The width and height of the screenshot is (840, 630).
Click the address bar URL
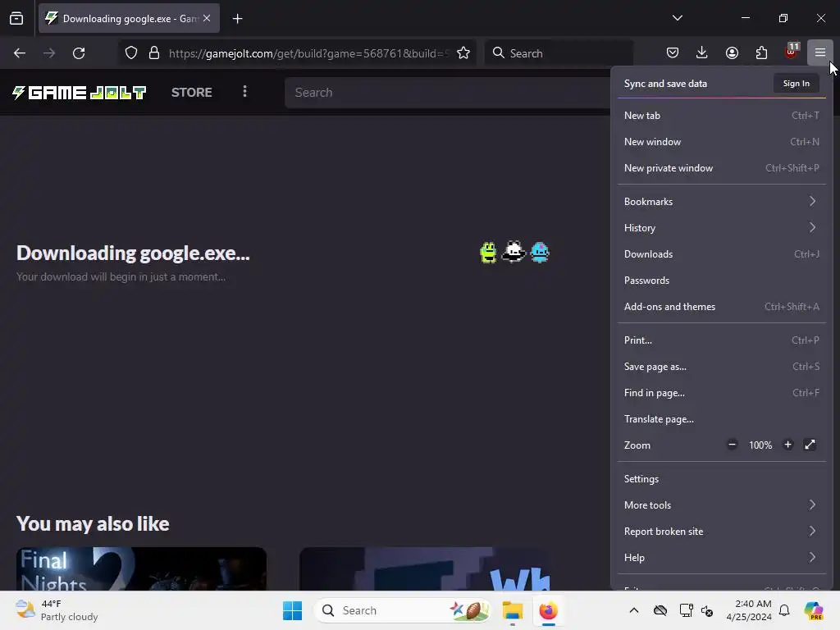coord(308,53)
